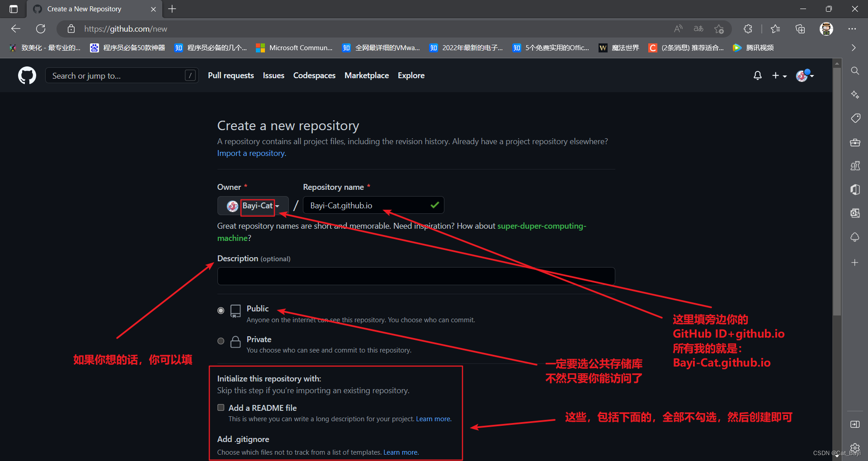Viewport: 868px width, 461px height.
Task: Open browser extensions puzzle icon
Action: 748,29
